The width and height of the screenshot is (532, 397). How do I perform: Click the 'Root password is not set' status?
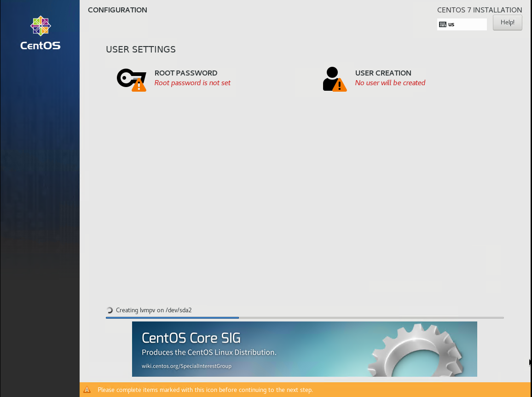[x=192, y=83]
